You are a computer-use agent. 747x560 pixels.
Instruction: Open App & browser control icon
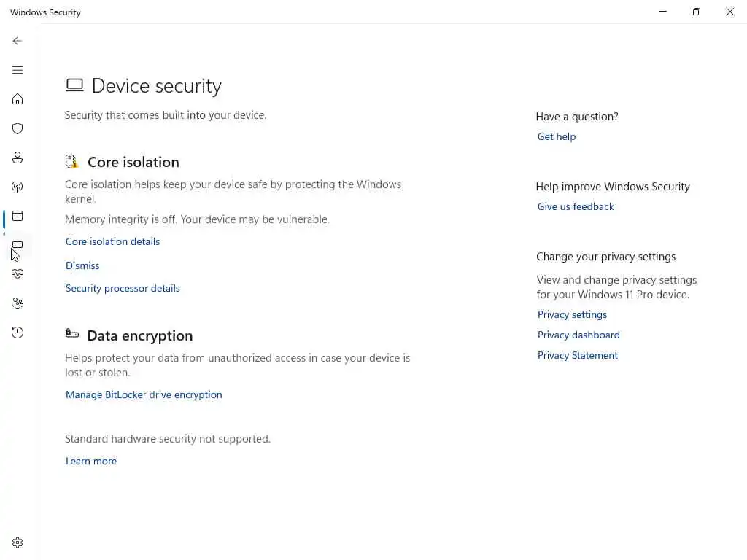18,216
